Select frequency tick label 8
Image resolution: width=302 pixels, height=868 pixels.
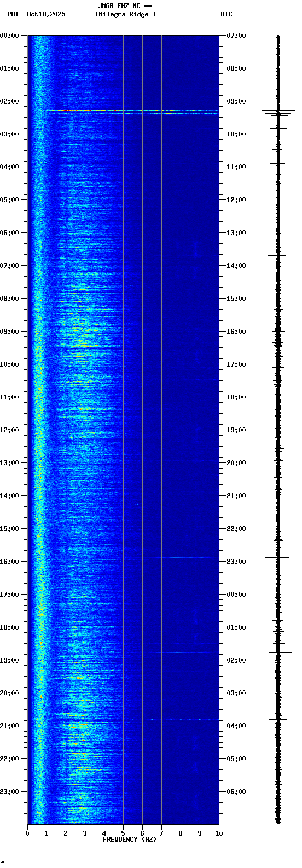[181, 833]
